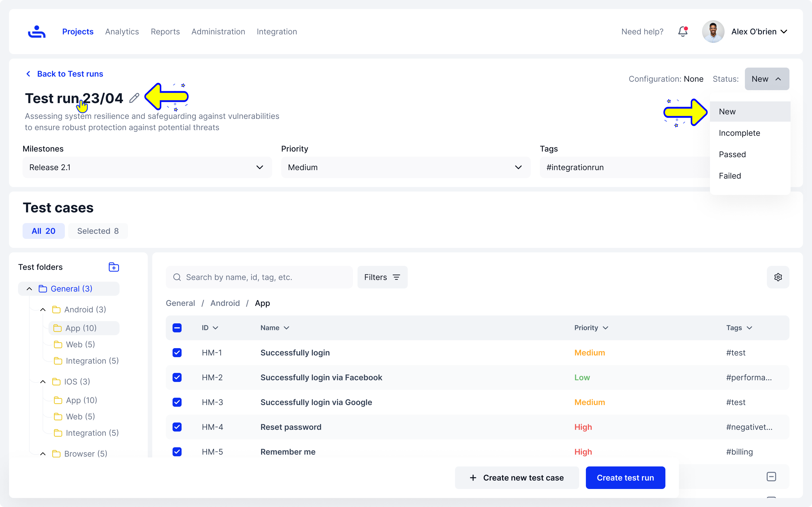Image resolution: width=812 pixels, height=507 pixels.
Task: Open the Priority Medium dropdown
Action: pyautogui.click(x=405, y=167)
